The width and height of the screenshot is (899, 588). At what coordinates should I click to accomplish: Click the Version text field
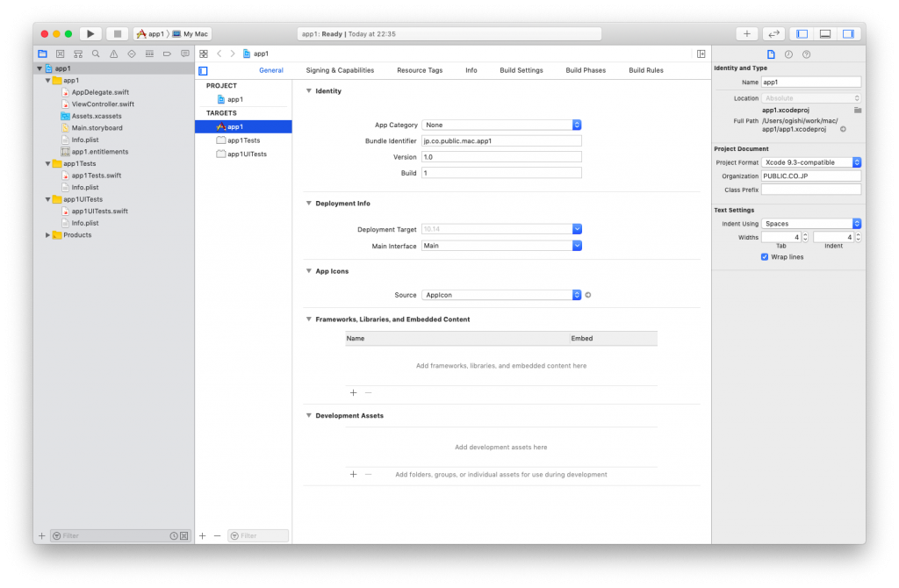point(501,157)
